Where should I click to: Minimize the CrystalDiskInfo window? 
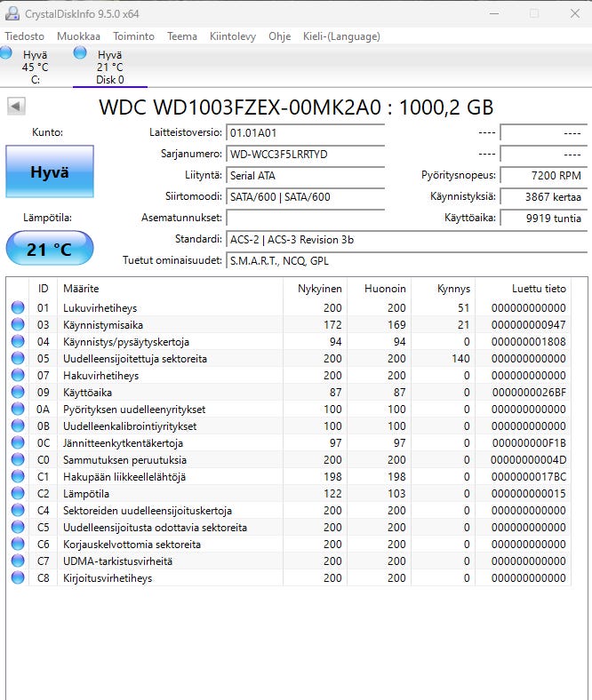[x=494, y=13]
